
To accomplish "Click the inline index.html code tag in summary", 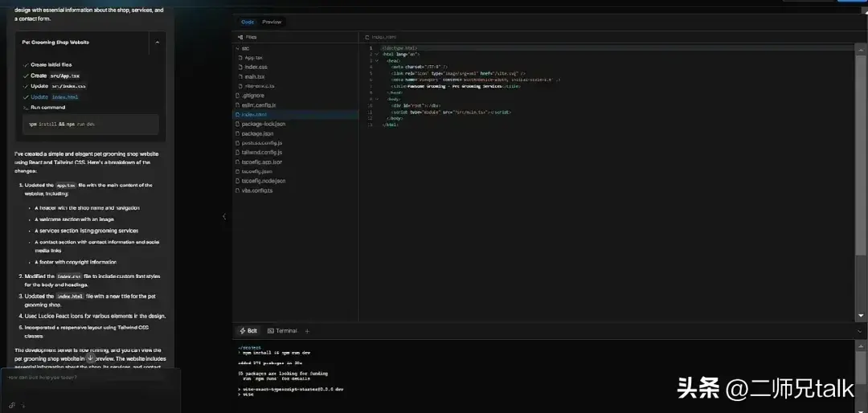I will click(70, 296).
